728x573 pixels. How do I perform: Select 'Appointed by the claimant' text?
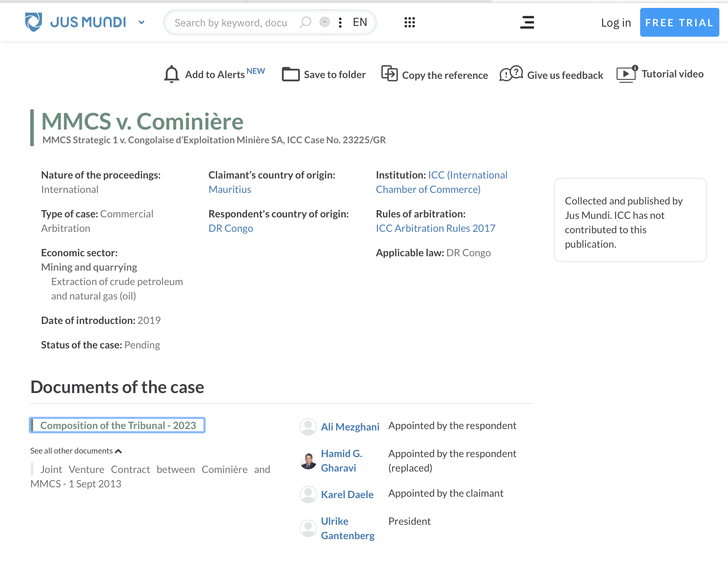pyautogui.click(x=446, y=493)
